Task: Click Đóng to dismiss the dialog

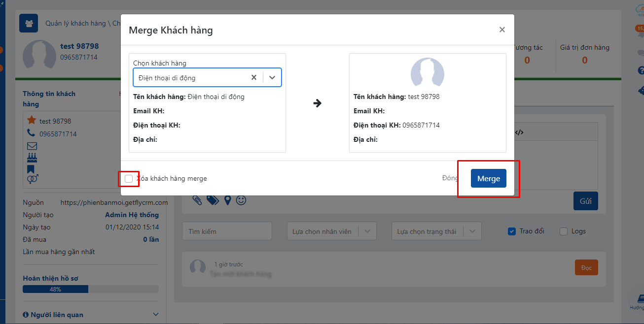Action: pyautogui.click(x=450, y=178)
